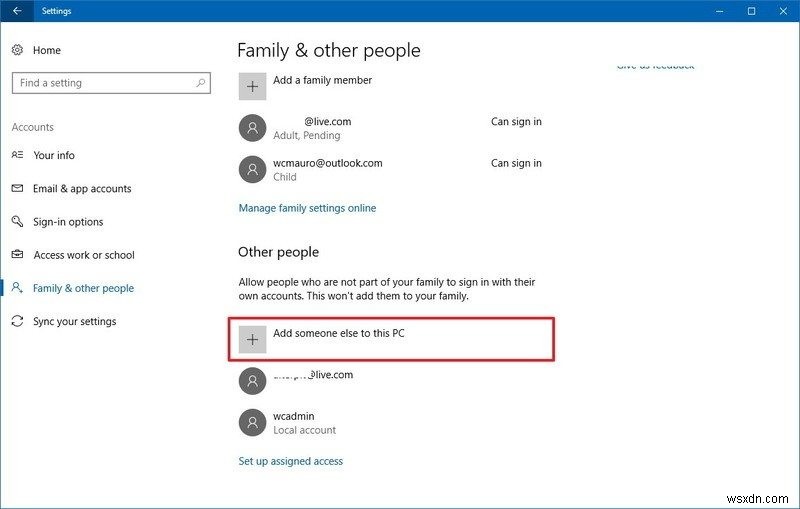Close the Settings window
The width and height of the screenshot is (800, 509).
click(x=784, y=11)
